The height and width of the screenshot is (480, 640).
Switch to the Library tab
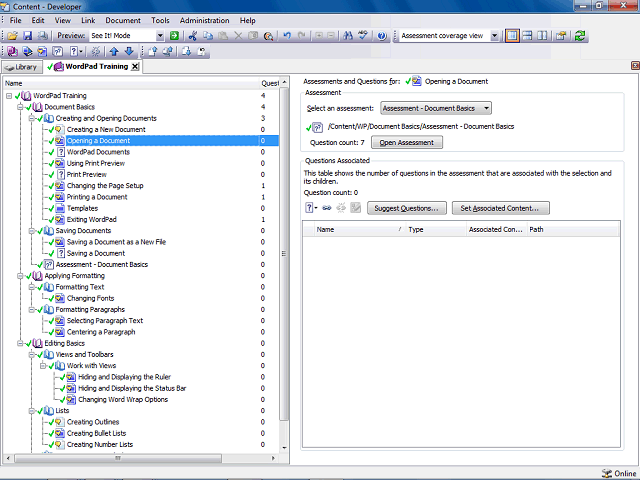pyautogui.click(x=22, y=67)
